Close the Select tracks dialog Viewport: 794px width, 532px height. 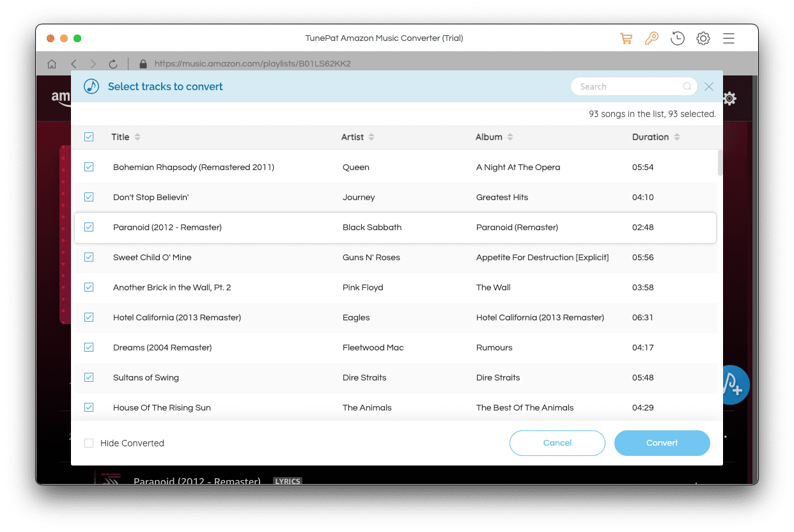click(709, 86)
